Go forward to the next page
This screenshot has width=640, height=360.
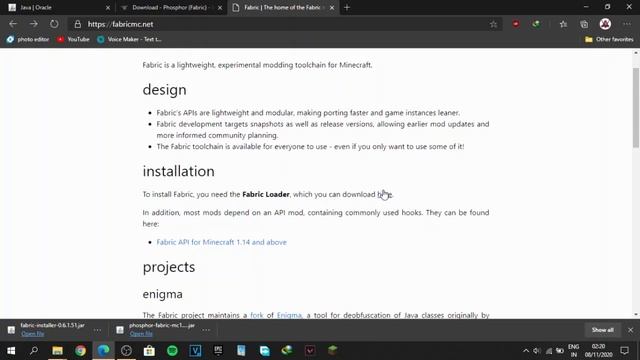33,24
